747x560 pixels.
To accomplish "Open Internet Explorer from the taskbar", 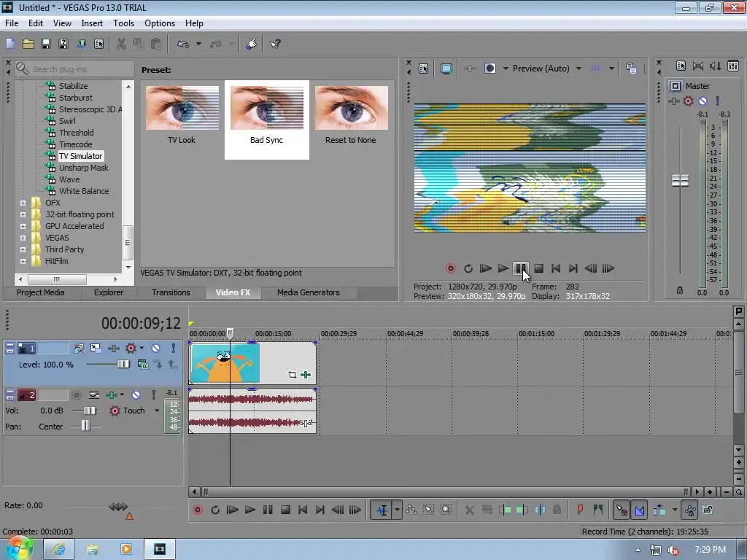I will click(59, 549).
